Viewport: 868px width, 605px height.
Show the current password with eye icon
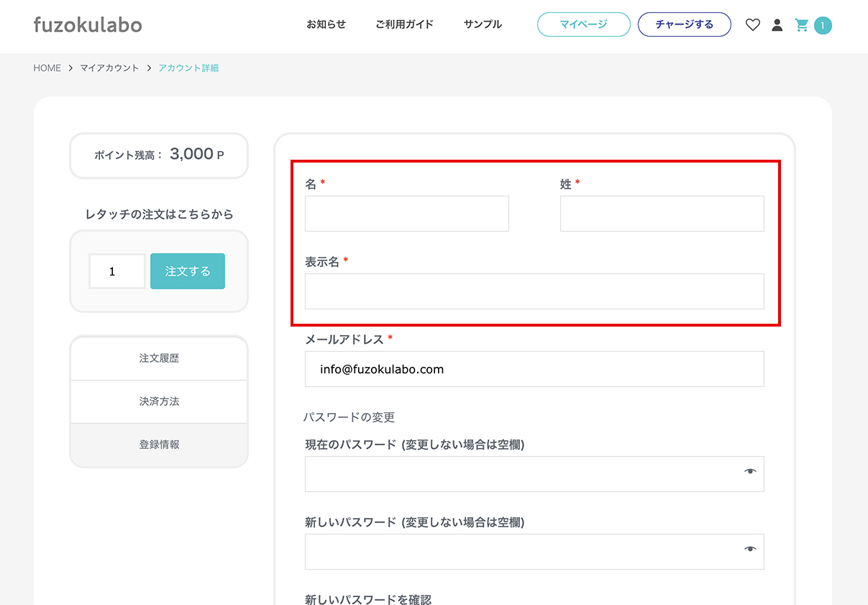tap(750, 471)
